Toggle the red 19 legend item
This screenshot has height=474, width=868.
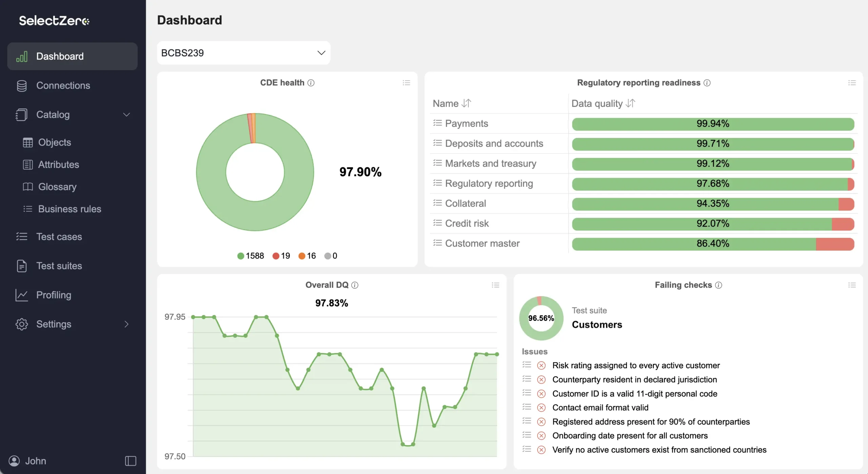pyautogui.click(x=281, y=256)
